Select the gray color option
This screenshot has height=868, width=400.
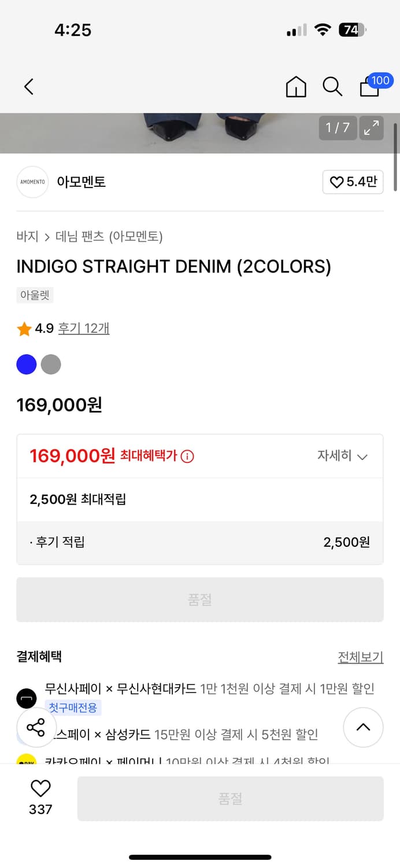point(51,365)
